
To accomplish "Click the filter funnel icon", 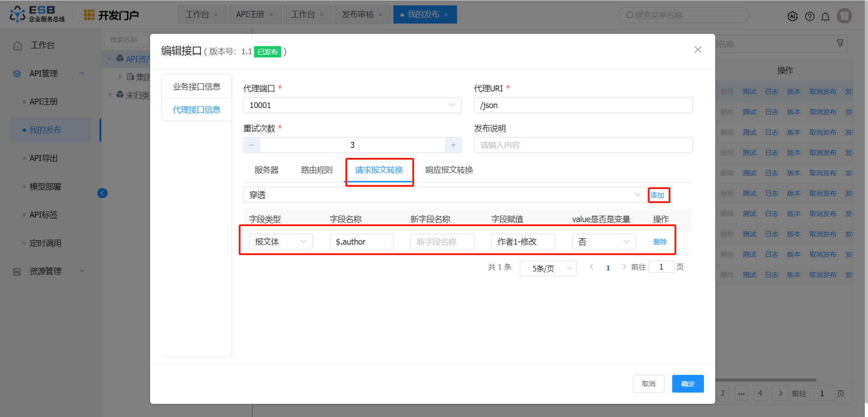I will [840, 43].
